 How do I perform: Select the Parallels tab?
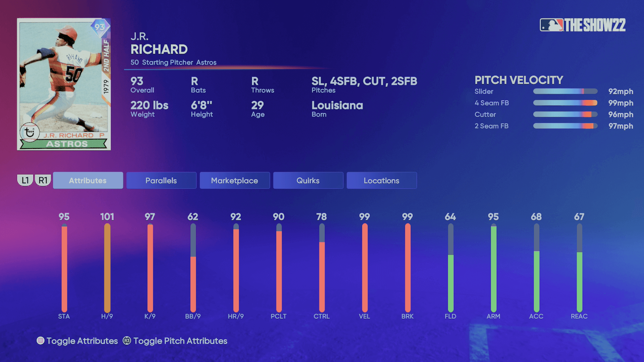tap(161, 180)
